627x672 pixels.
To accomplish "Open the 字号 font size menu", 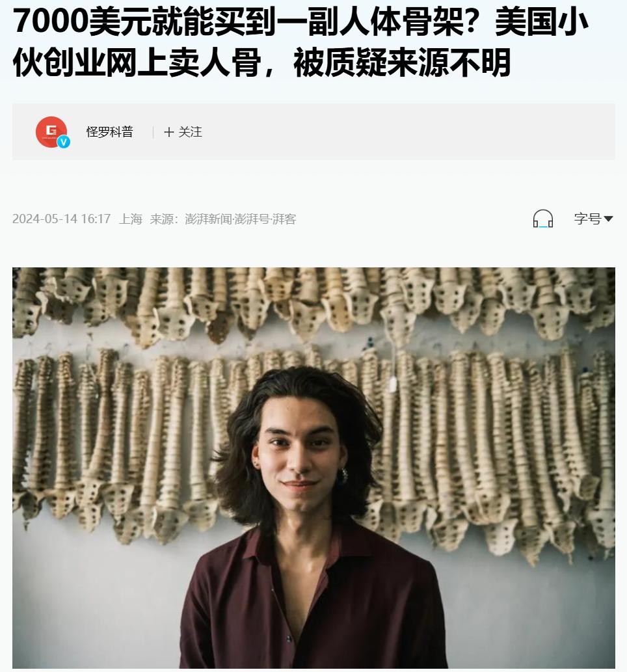I will (594, 219).
